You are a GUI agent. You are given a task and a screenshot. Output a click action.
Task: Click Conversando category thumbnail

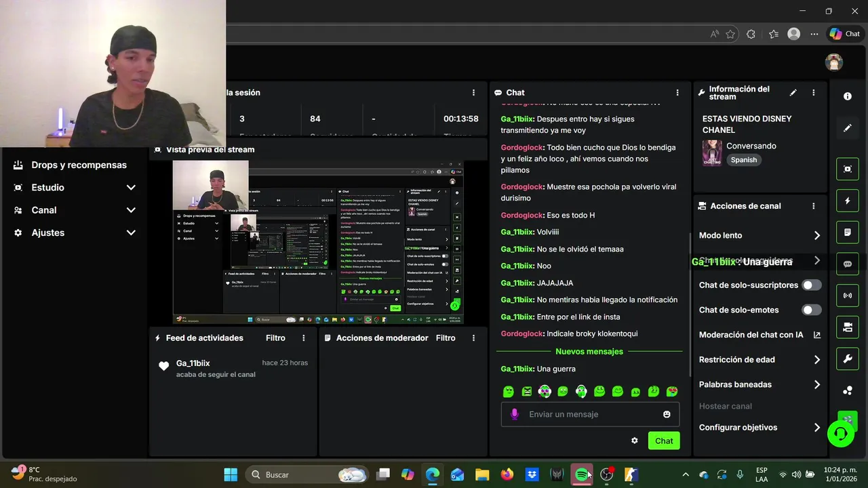712,153
